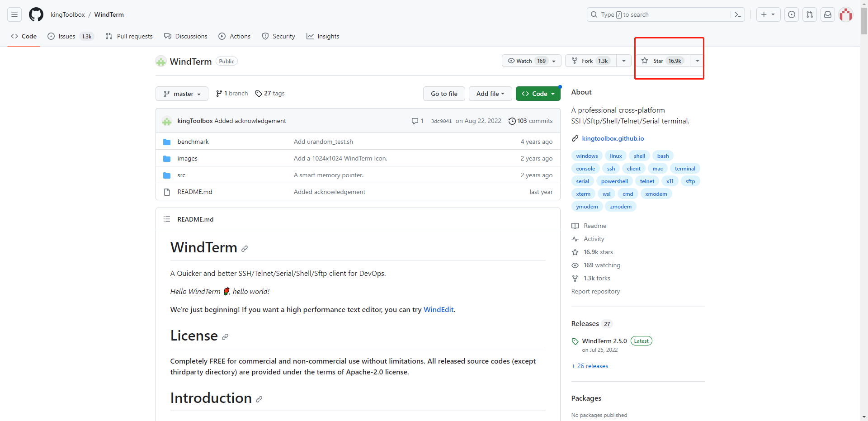Open the commit comment icon showing 1

coord(417,121)
